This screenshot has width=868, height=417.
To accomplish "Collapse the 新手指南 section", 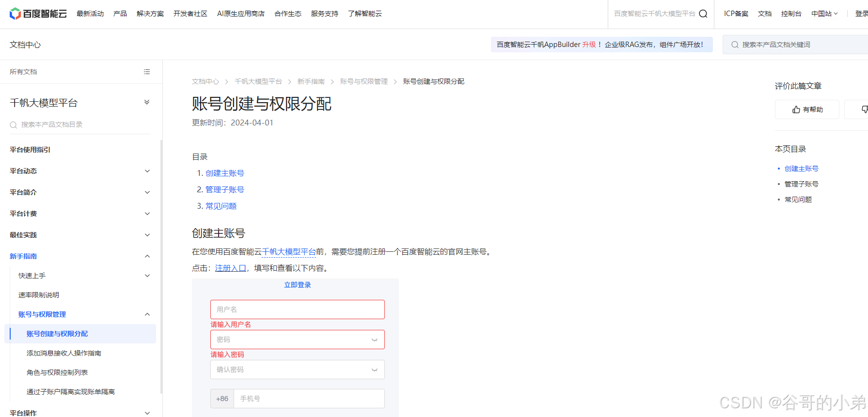I will 147,256.
